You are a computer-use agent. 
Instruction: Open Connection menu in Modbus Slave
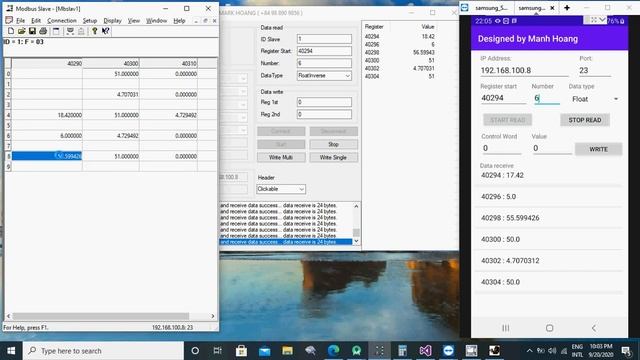pyautogui.click(x=62, y=20)
